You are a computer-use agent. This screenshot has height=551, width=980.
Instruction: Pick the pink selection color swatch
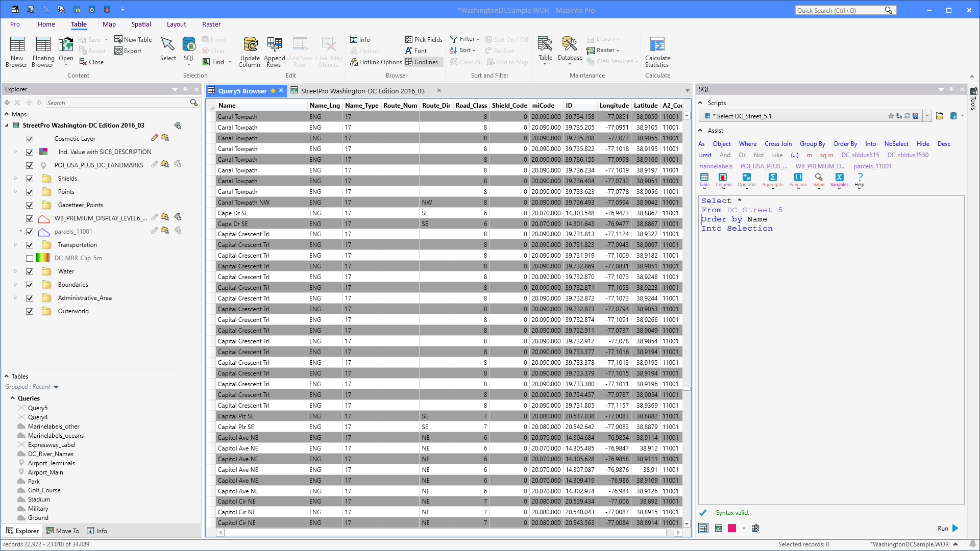coord(732,528)
